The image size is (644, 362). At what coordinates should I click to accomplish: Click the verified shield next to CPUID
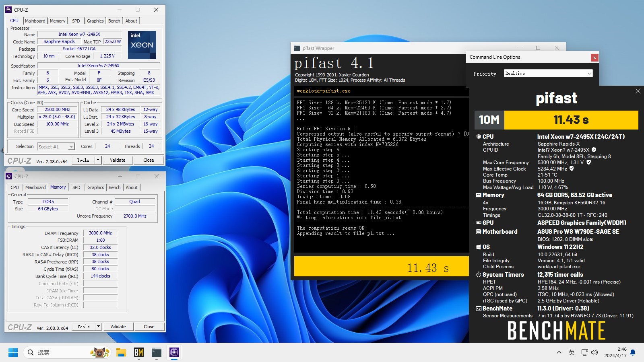coord(594,150)
